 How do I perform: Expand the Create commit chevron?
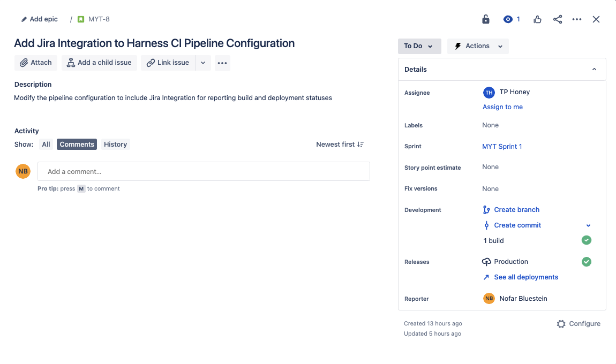pos(589,225)
